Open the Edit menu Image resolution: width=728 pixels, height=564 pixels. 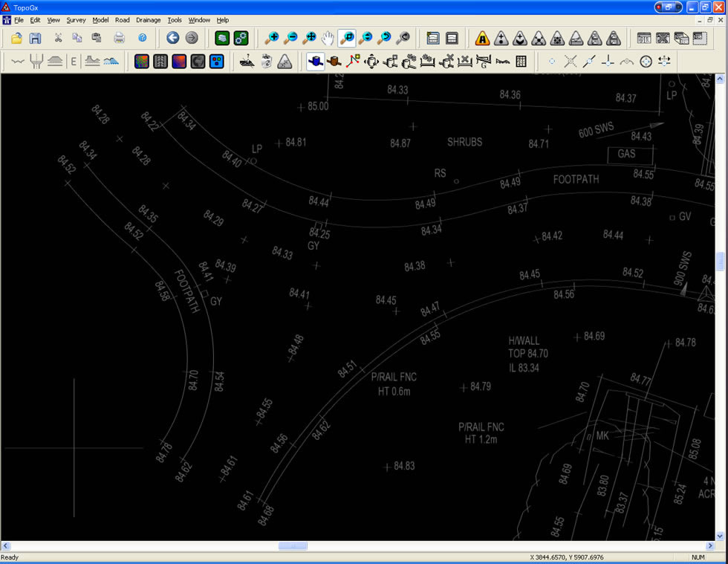tap(36, 20)
